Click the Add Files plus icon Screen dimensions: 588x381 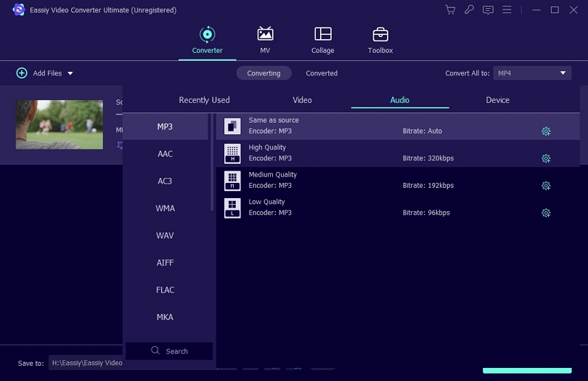tap(22, 73)
